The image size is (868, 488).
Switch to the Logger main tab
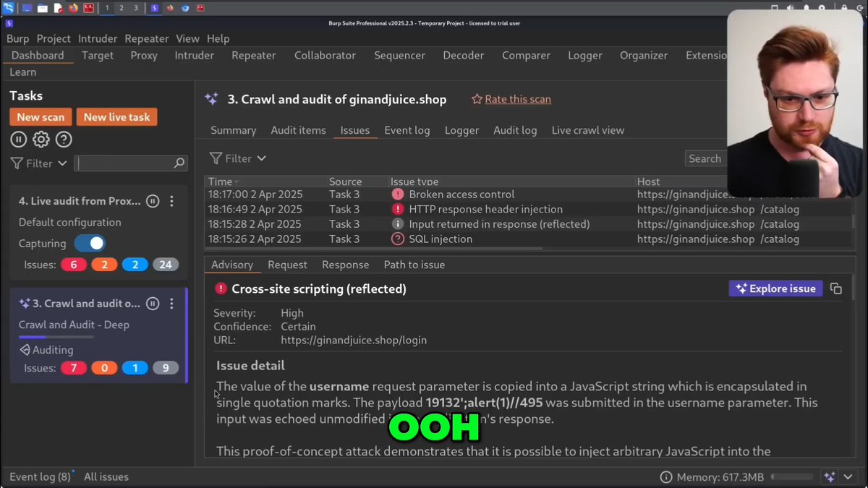pos(586,55)
